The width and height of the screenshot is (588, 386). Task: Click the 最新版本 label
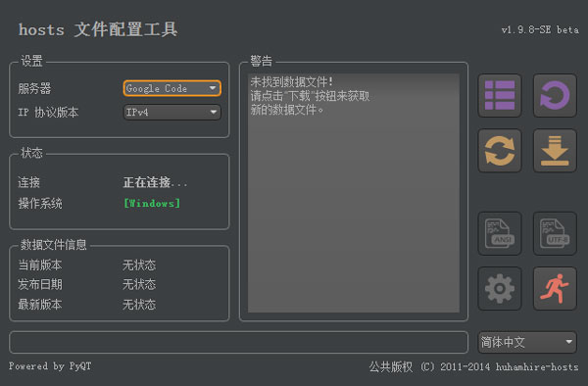tap(40, 305)
